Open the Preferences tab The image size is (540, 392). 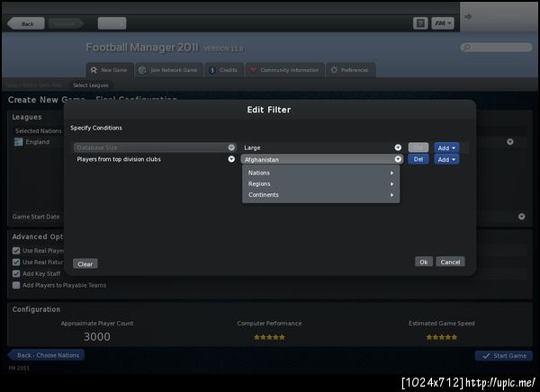(350, 70)
